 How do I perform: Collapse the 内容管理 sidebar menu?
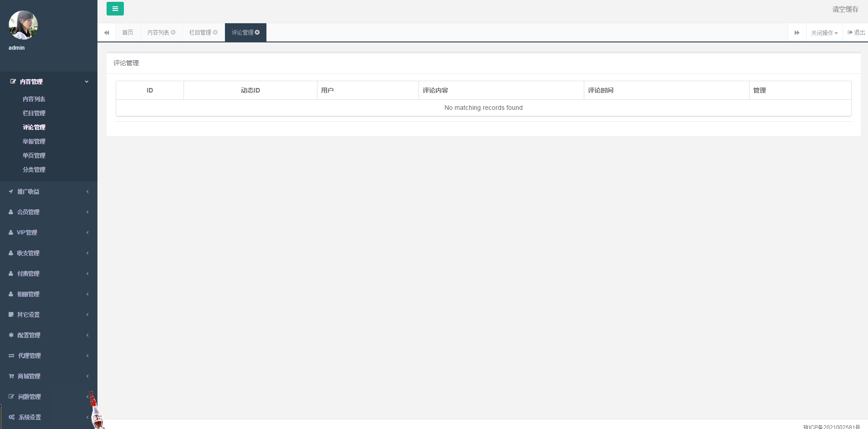tap(49, 82)
